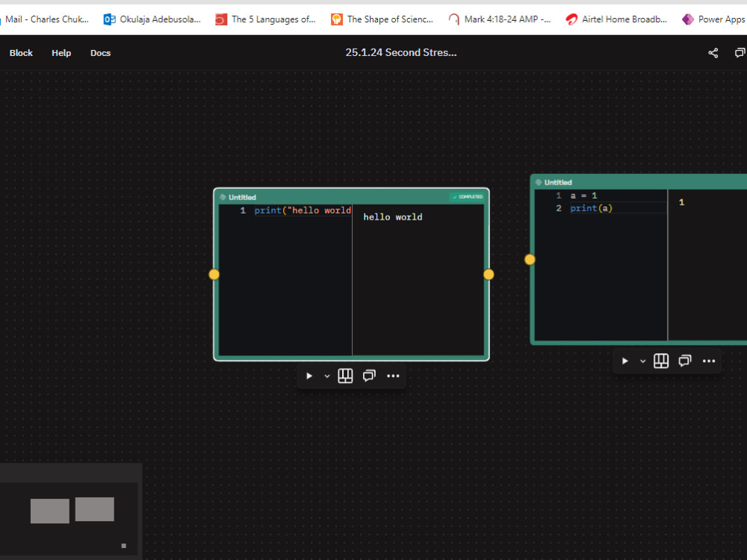Screen dimensions: 747x560
Task: Click left thumbnail in the minimap
Action: pos(49,511)
